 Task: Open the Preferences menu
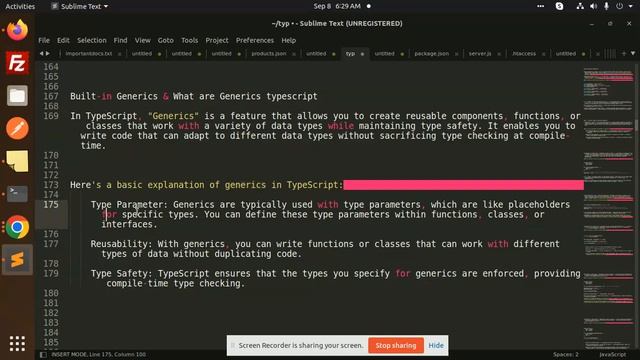click(255, 40)
